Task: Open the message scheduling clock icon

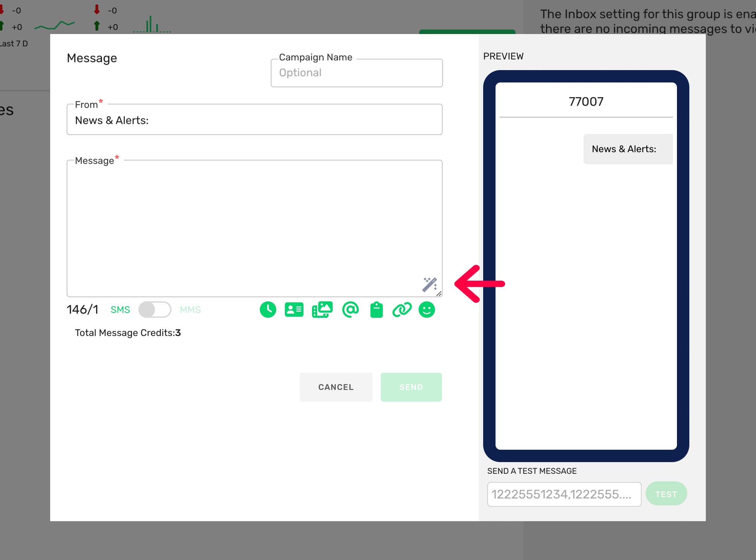Action: click(x=268, y=310)
